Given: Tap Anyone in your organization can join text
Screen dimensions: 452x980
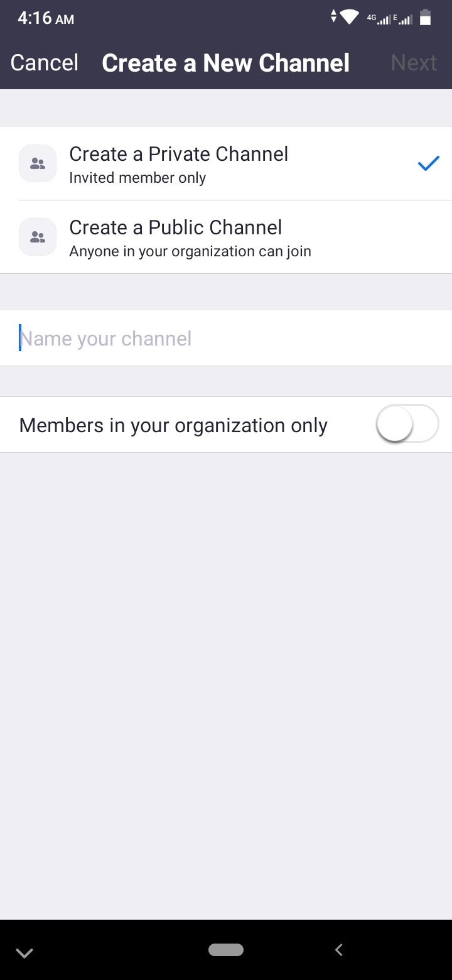Looking at the screenshot, I should (190, 252).
